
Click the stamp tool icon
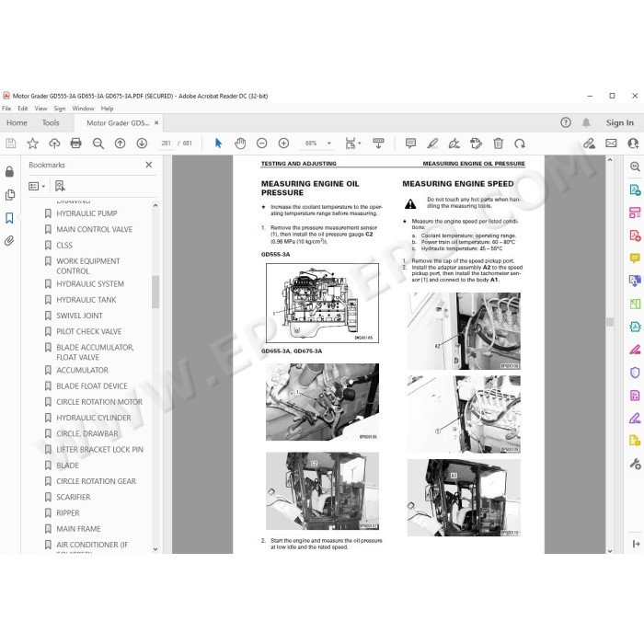[x=476, y=144]
